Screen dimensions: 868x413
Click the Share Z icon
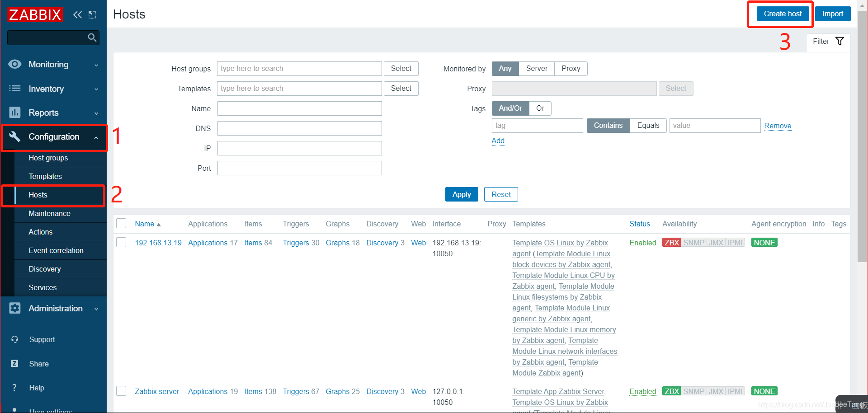(x=14, y=363)
